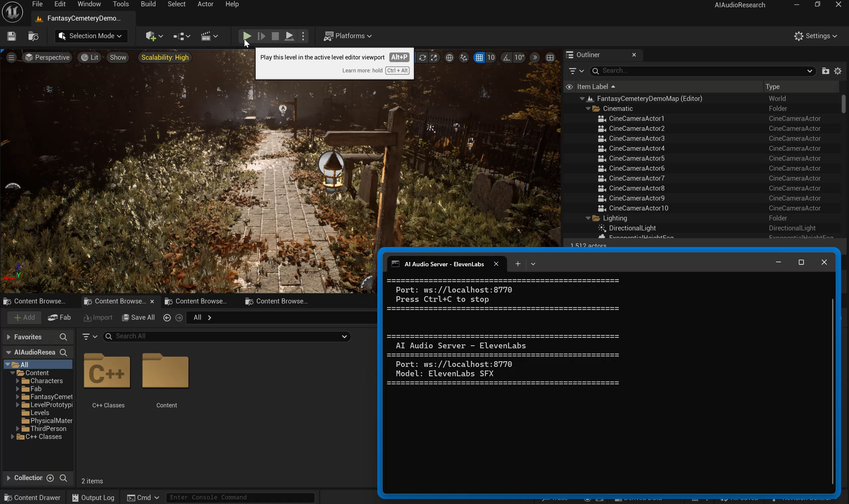
Task: Select DirectionalLight in the Outliner
Action: tap(632, 228)
